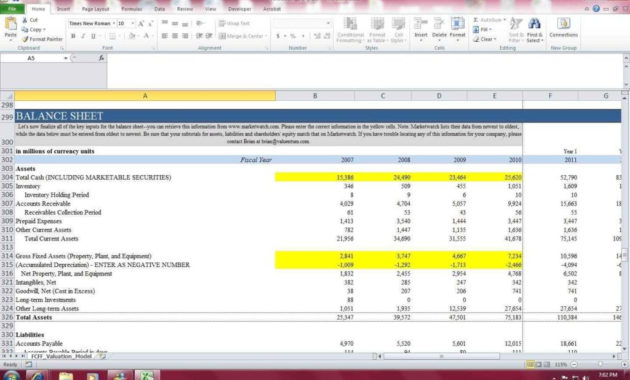Screen dimensions: 630x380
Task: Toggle Center alignment
Action: (175, 36)
